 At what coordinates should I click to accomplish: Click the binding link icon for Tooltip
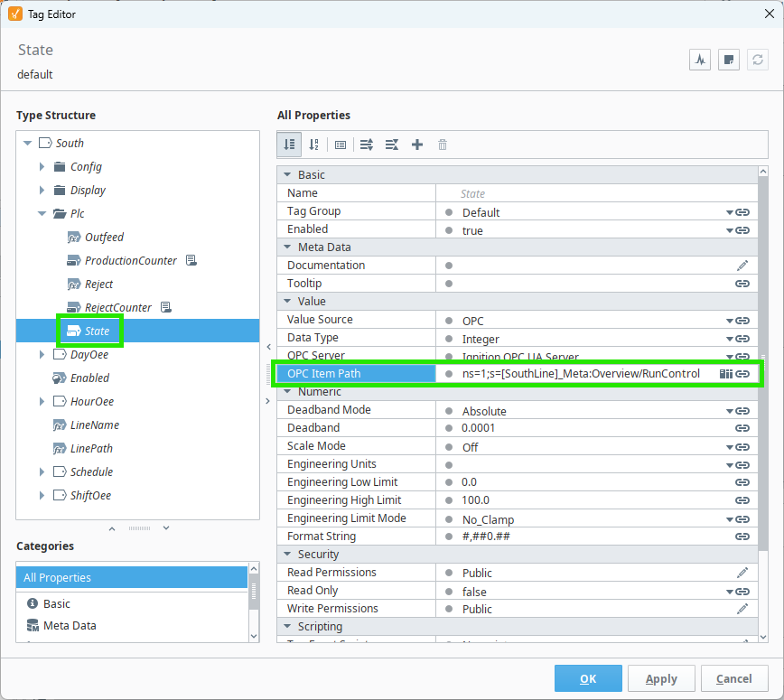(x=742, y=284)
